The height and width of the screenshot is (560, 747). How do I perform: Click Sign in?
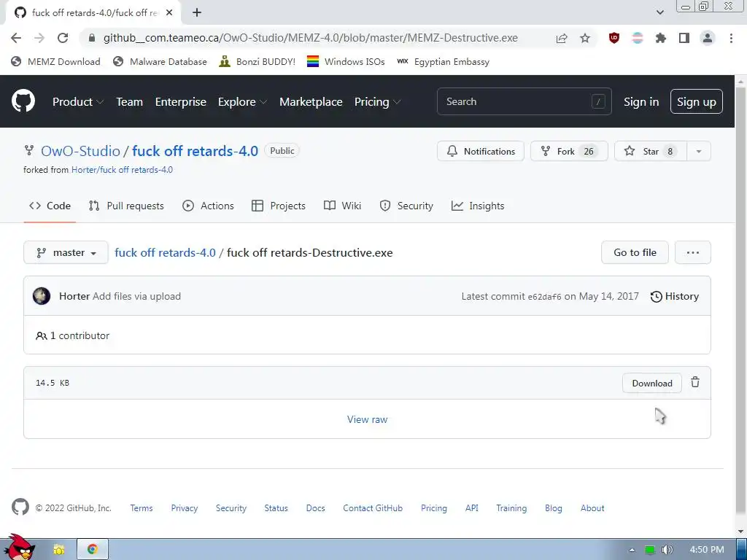tap(641, 102)
